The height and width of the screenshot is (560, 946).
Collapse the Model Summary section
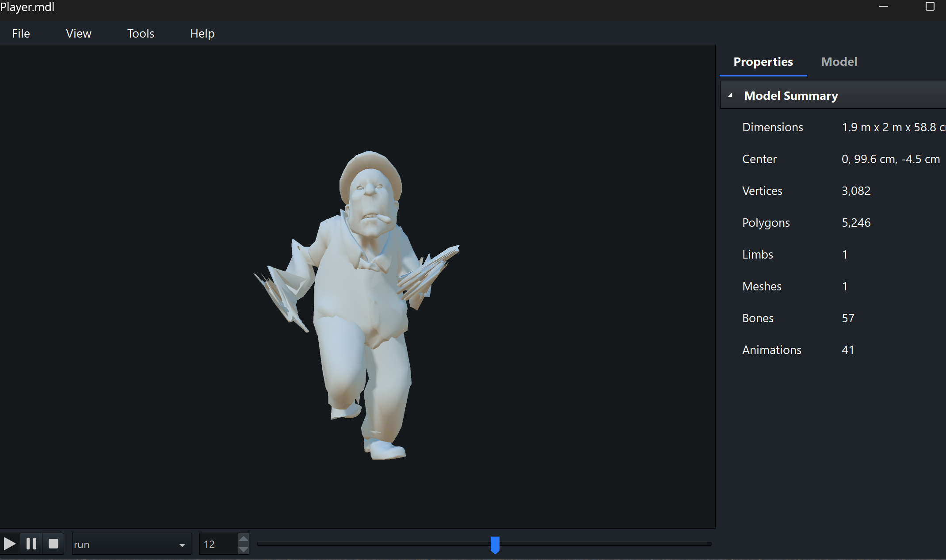(x=730, y=95)
